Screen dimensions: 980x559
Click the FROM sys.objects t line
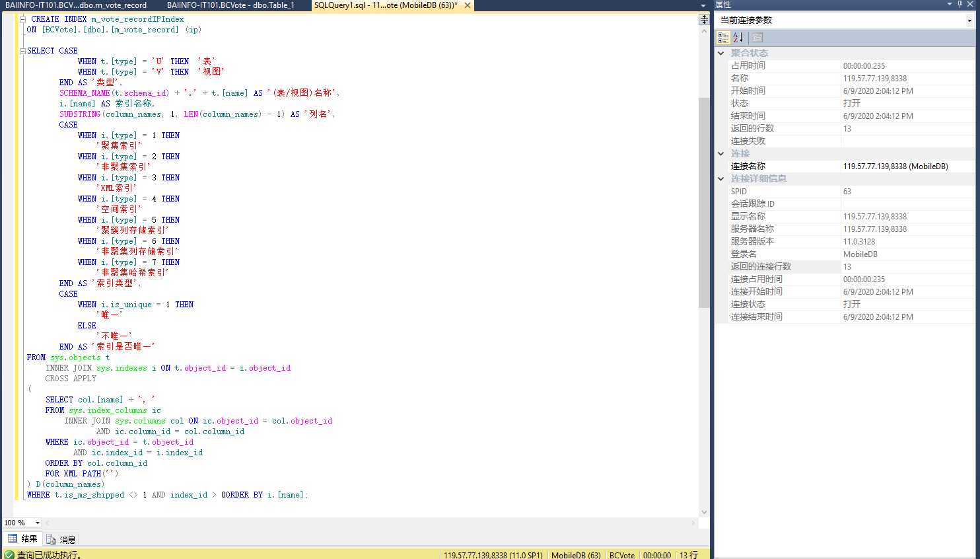point(68,357)
